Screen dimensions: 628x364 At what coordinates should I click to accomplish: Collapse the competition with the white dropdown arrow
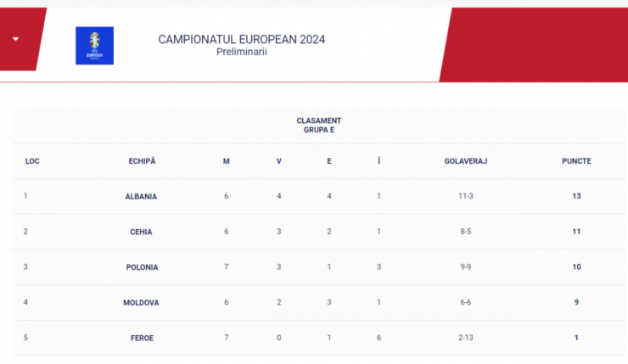pos(15,39)
